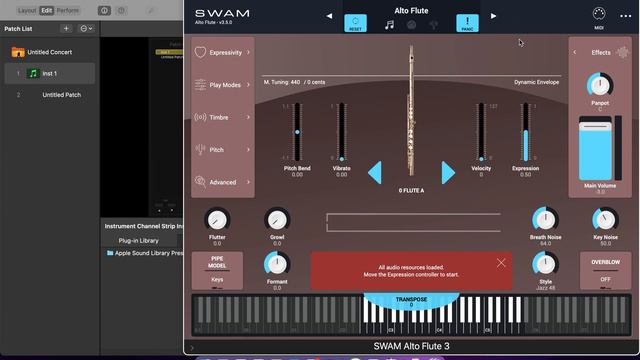Click the info inspector button in toolbar

coord(104,11)
